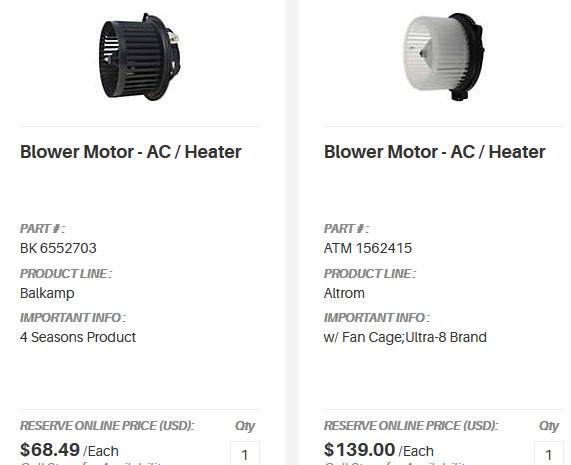The image size is (571, 465).
Task: Click the $68.49 /Each price
Action: pyautogui.click(x=69, y=450)
